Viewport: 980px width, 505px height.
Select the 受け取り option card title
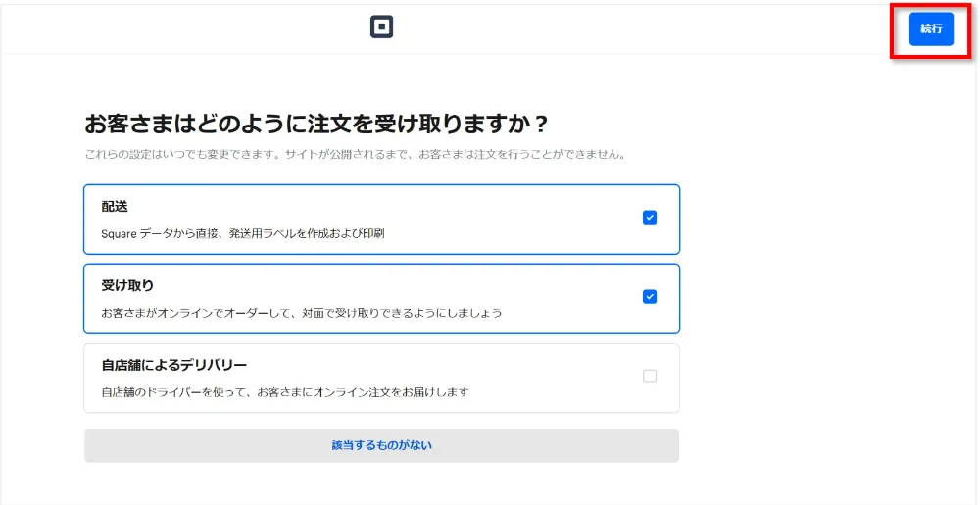127,285
